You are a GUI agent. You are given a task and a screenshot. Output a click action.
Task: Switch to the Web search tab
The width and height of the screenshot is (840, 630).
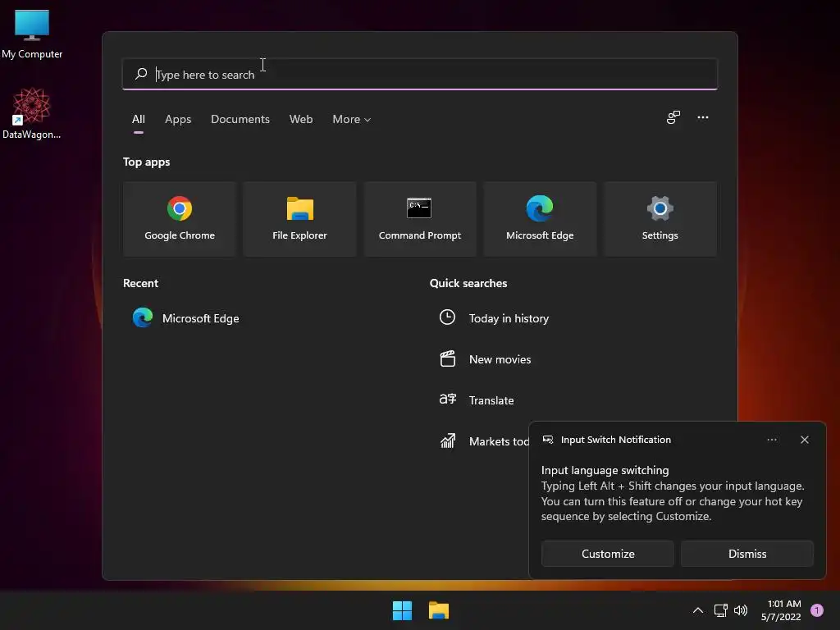(300, 120)
